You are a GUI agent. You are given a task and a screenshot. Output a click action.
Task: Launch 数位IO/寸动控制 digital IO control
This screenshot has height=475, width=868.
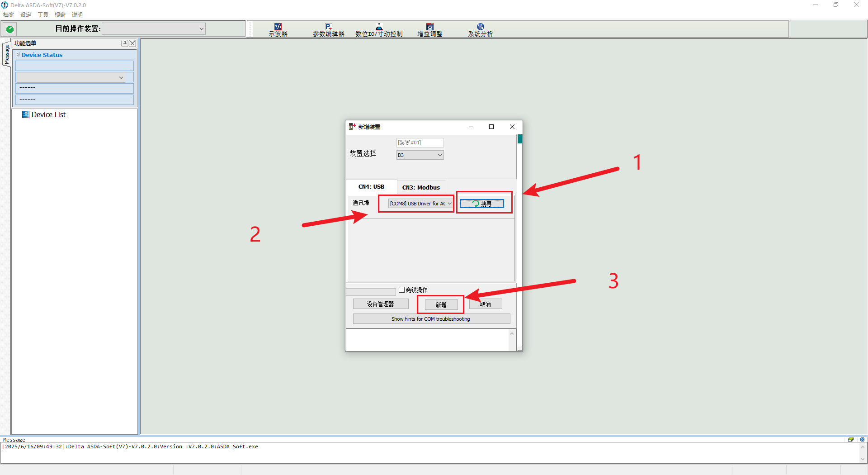(379, 30)
